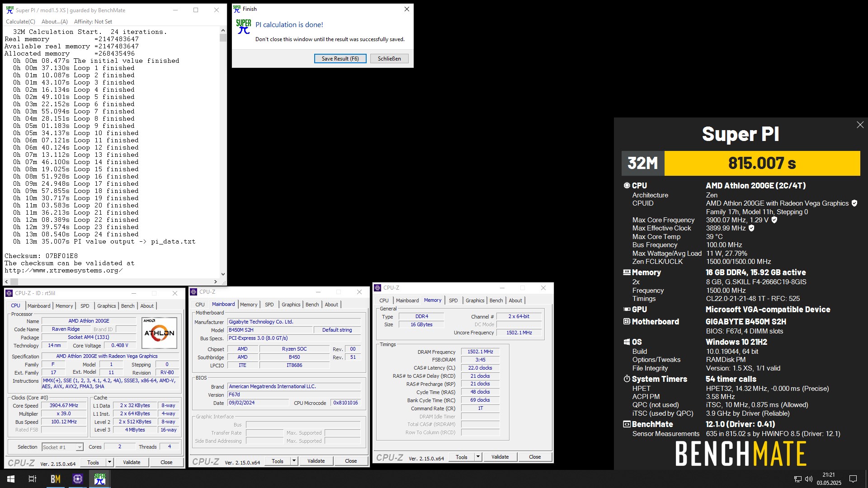The image size is (868, 488).
Task: Click the BenchMate section icon
Action: click(627, 424)
